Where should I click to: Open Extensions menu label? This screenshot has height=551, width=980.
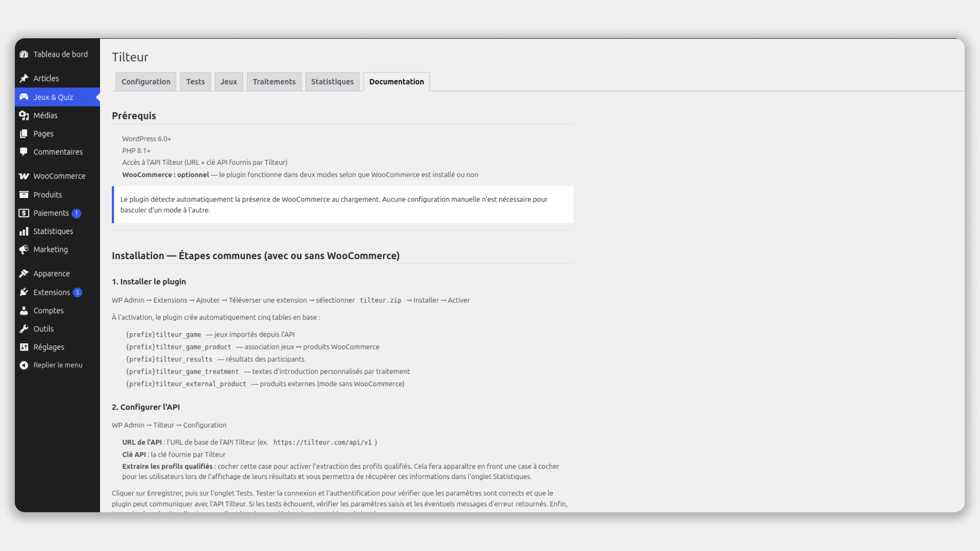point(52,292)
